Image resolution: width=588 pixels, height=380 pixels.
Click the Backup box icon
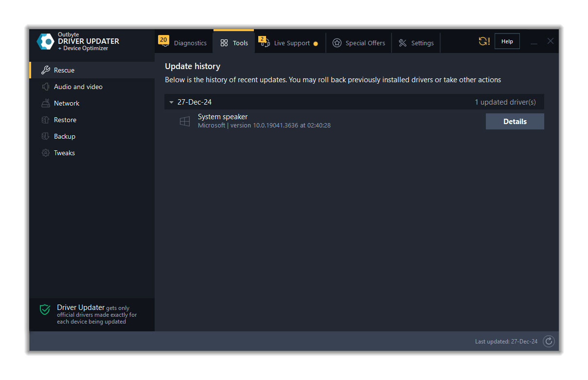[x=46, y=136]
